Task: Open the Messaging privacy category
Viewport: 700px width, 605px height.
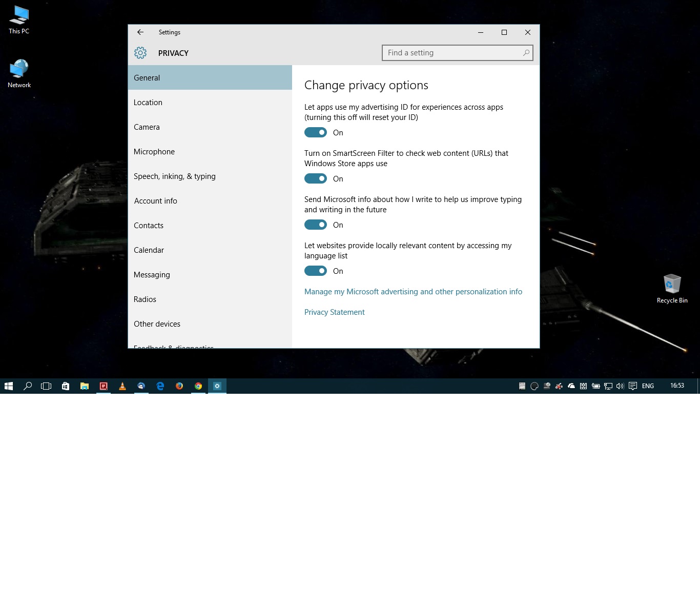Action: [x=210, y=274]
